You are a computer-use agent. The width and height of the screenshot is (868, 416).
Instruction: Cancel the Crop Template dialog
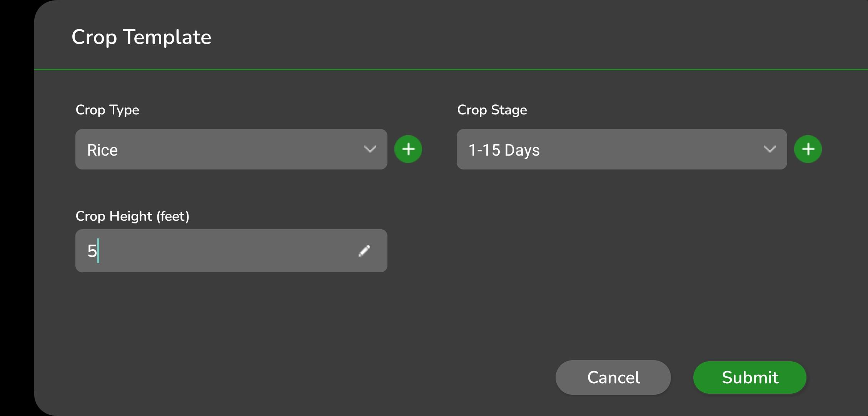(613, 377)
